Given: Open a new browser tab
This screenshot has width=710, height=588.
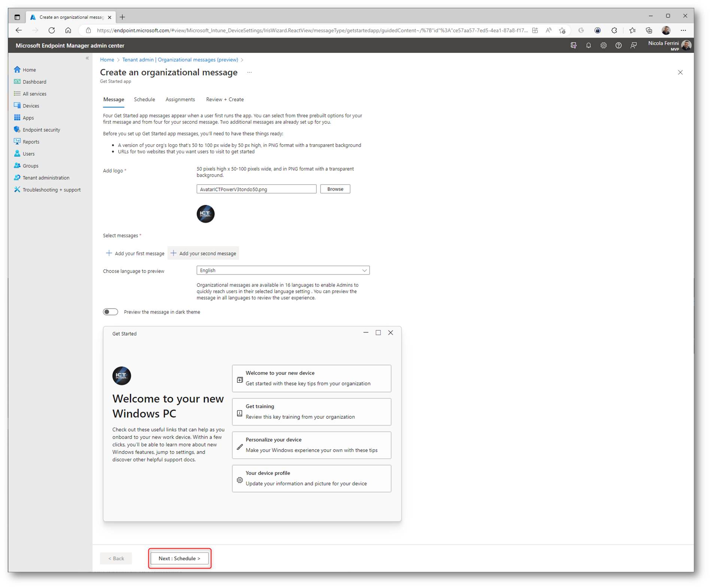Looking at the screenshot, I should 122,17.
